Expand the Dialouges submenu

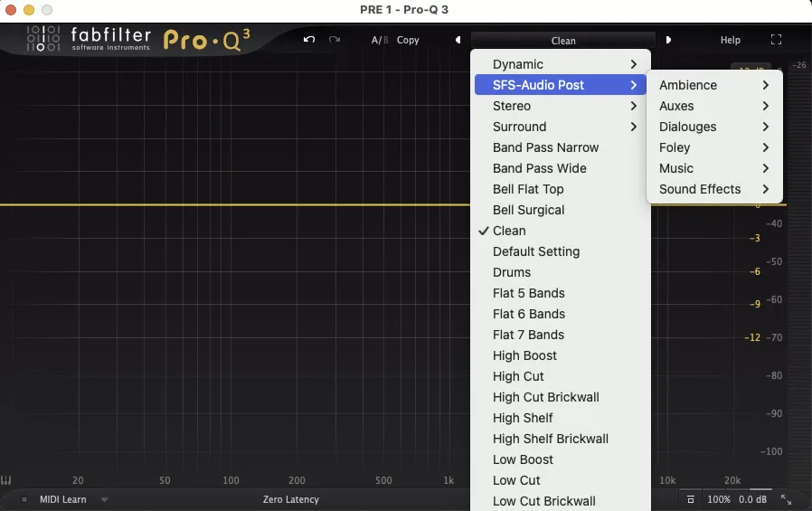[714, 127]
